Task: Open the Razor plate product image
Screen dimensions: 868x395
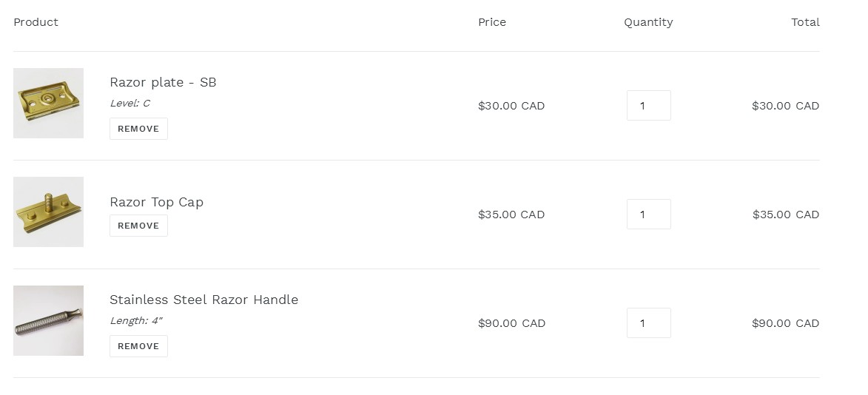Action: tap(48, 103)
